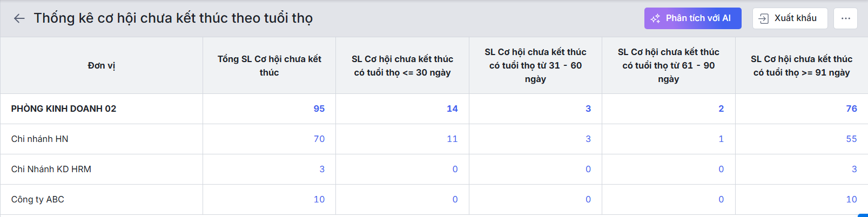
Task: Click the 61 - 90 ngày column header
Action: 668,66
